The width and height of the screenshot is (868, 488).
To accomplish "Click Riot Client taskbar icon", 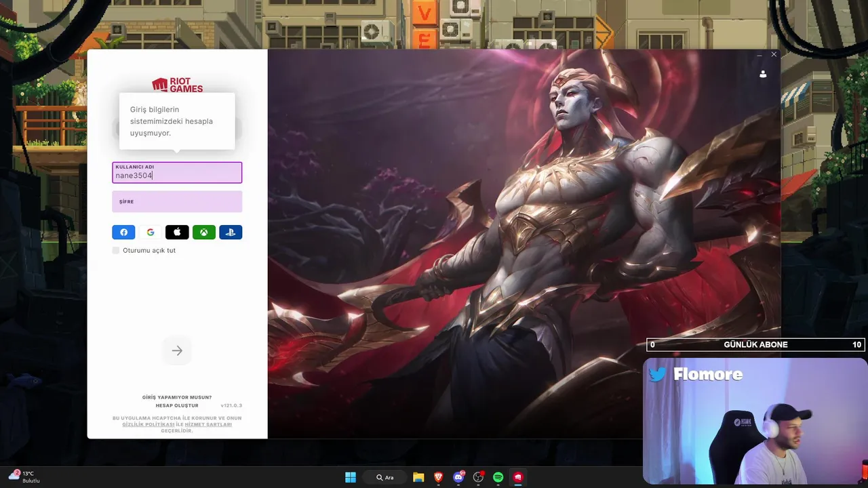I will 518,477.
